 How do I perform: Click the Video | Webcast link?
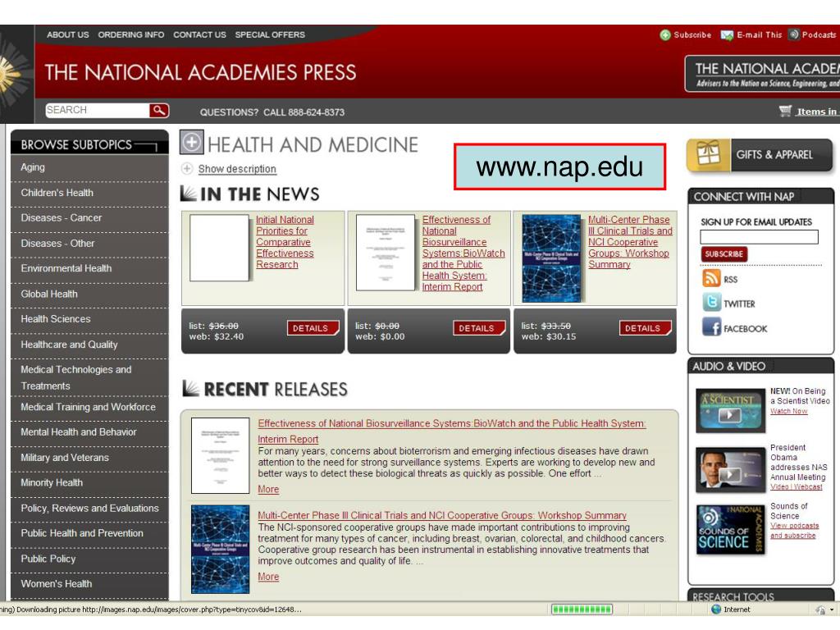(796, 487)
